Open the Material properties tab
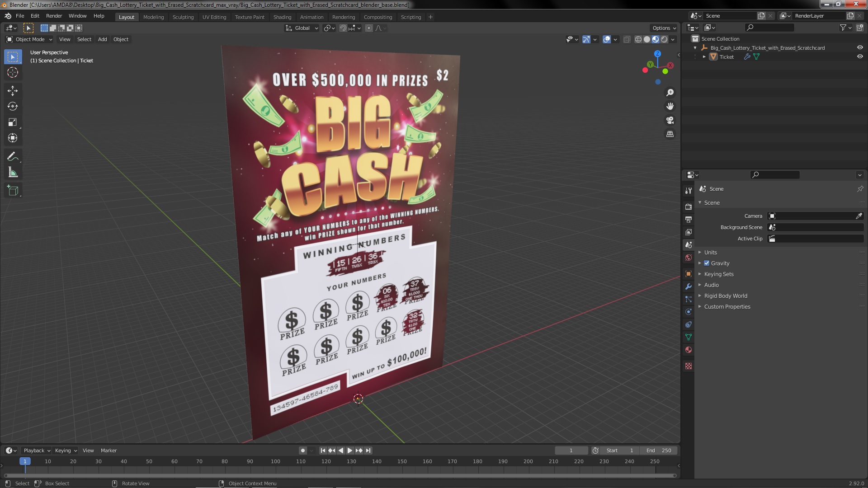 click(689, 350)
